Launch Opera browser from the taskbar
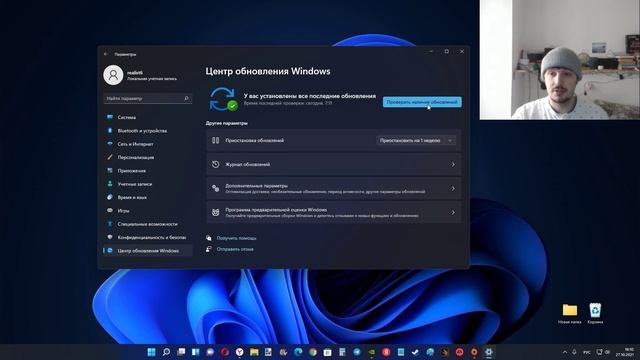Screen dimensions: 640x360 [225, 352]
